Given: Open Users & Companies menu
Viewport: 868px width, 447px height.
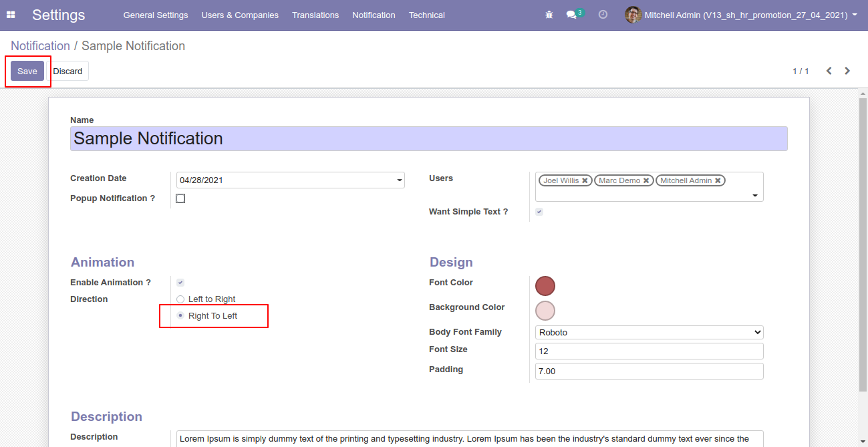Looking at the screenshot, I should click(240, 15).
